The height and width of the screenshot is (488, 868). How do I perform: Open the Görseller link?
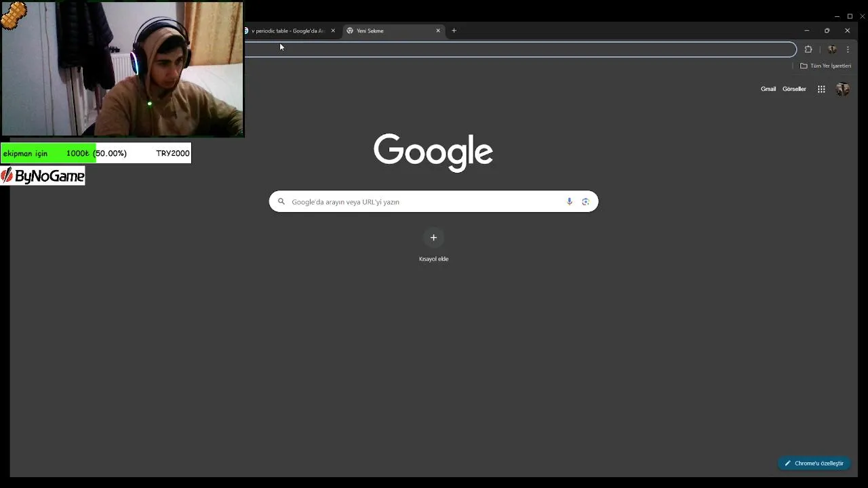click(794, 89)
